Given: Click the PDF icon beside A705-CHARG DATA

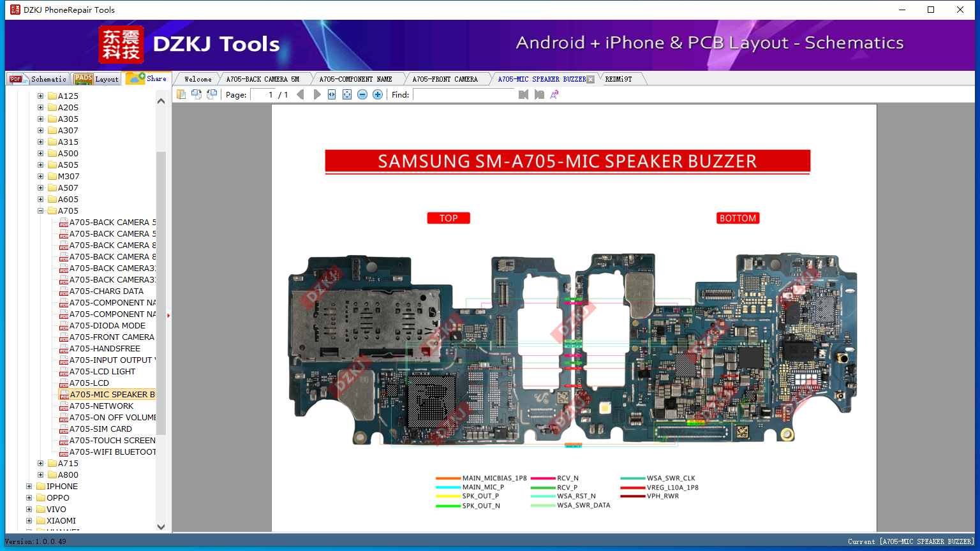Looking at the screenshot, I should click(64, 291).
